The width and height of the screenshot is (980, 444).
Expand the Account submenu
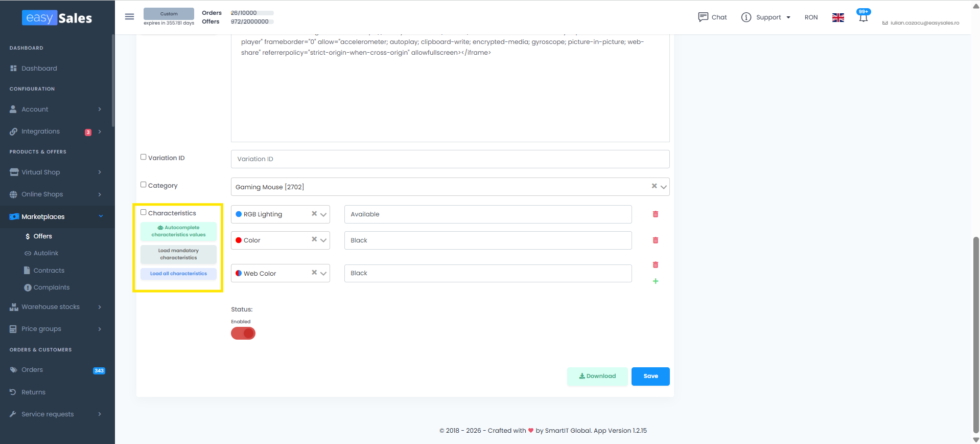pyautogui.click(x=100, y=109)
